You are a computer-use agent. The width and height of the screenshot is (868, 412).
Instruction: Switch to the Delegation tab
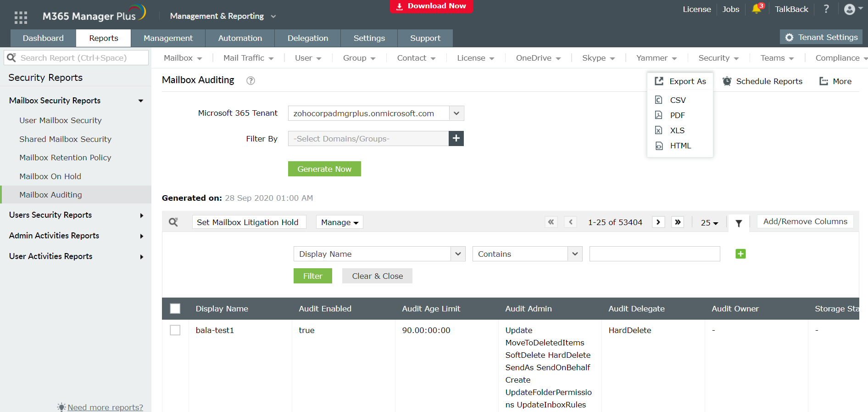pos(308,38)
